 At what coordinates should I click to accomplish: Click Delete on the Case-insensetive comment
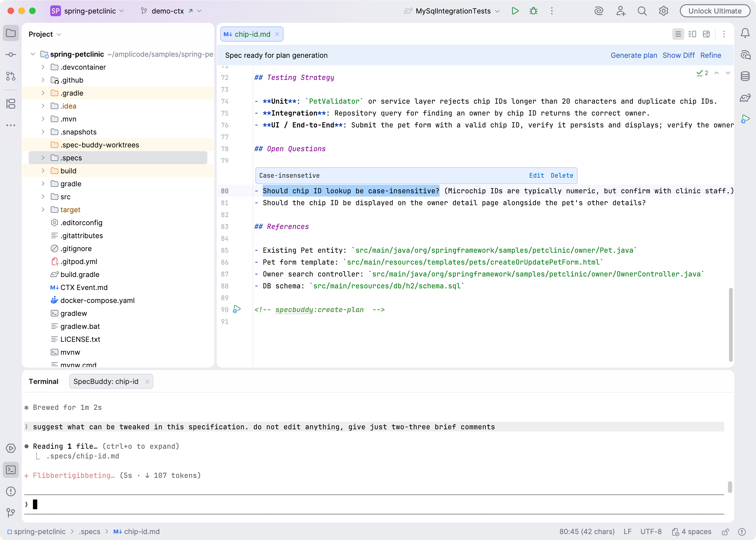point(562,175)
